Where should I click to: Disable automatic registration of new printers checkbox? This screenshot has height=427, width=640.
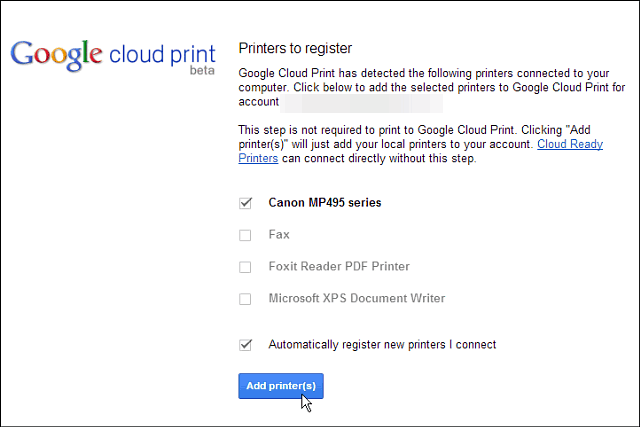click(x=245, y=345)
